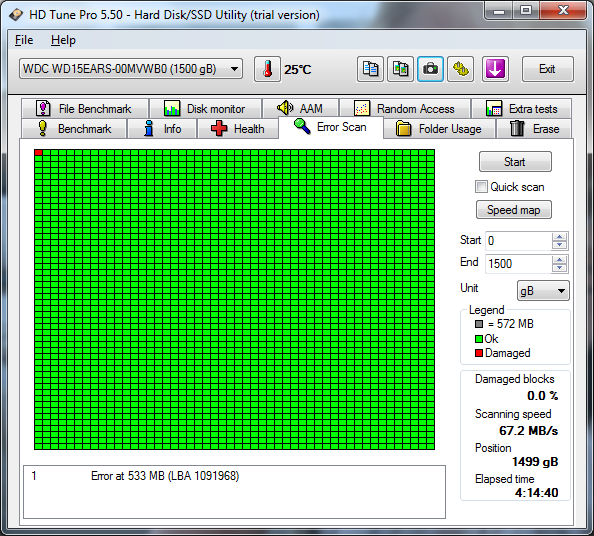Image resolution: width=594 pixels, height=536 pixels.
Task: Click the thermometer temperature icon
Action: tap(267, 69)
